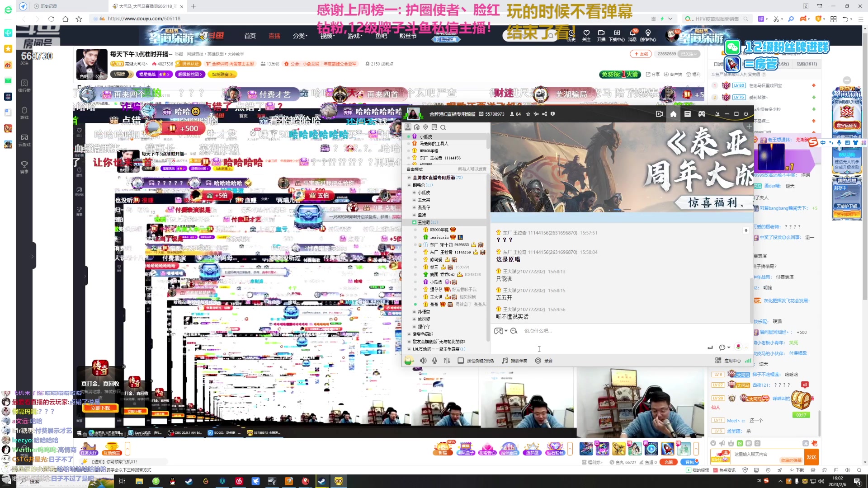The height and width of the screenshot is (488, 868).
Task: Open File Explorer from the Windows taskbar
Action: (139, 481)
